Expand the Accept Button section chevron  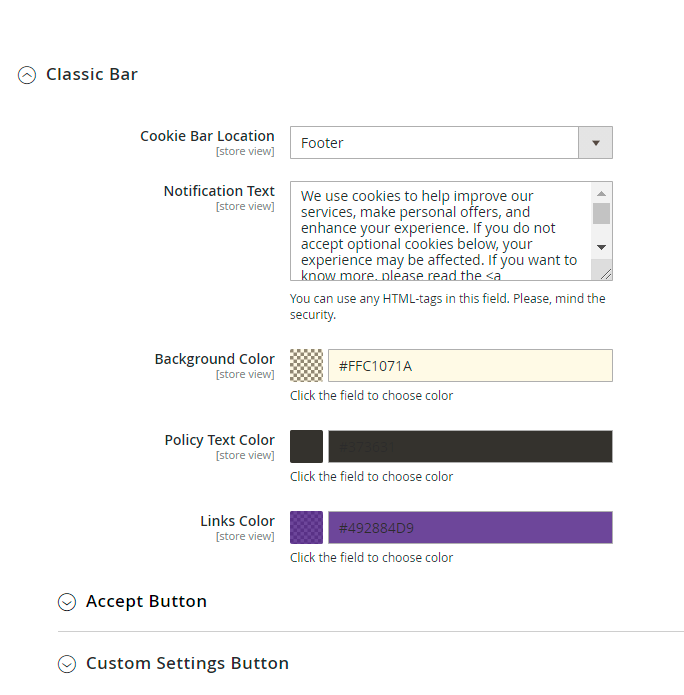coord(67,602)
